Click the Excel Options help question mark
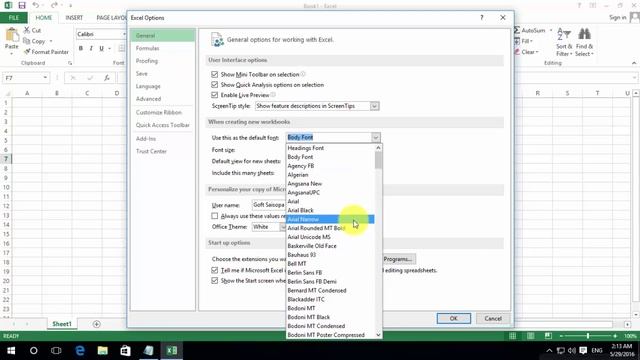 pyautogui.click(x=482, y=18)
